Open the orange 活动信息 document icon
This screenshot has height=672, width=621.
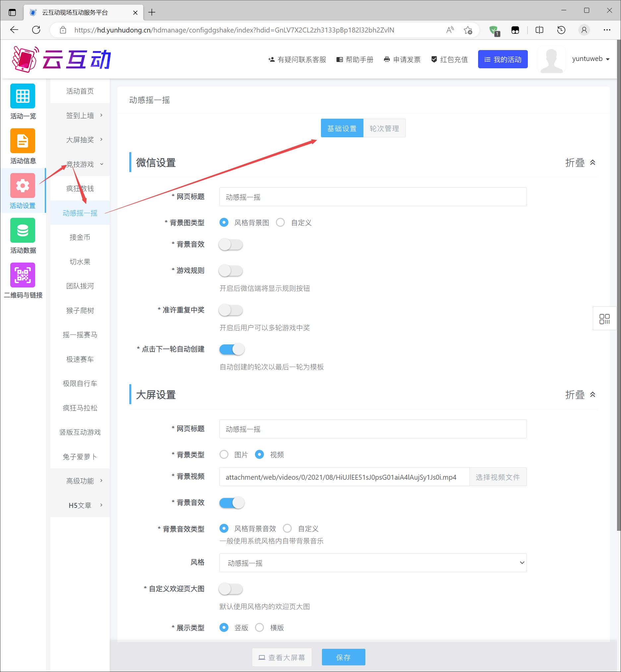coord(23,141)
